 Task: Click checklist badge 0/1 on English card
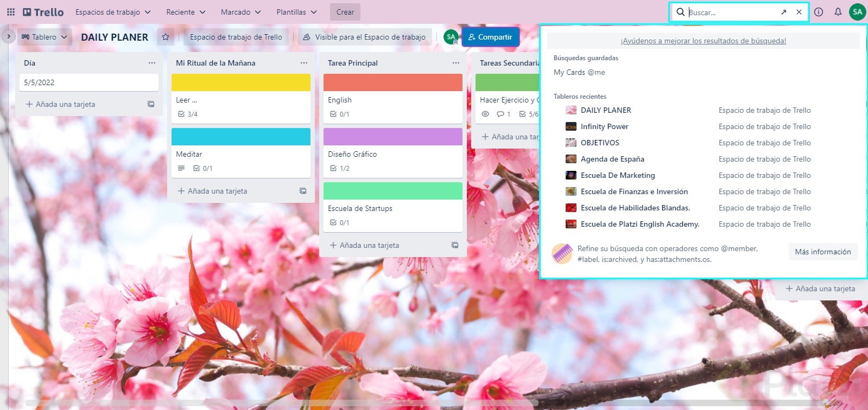(340, 114)
